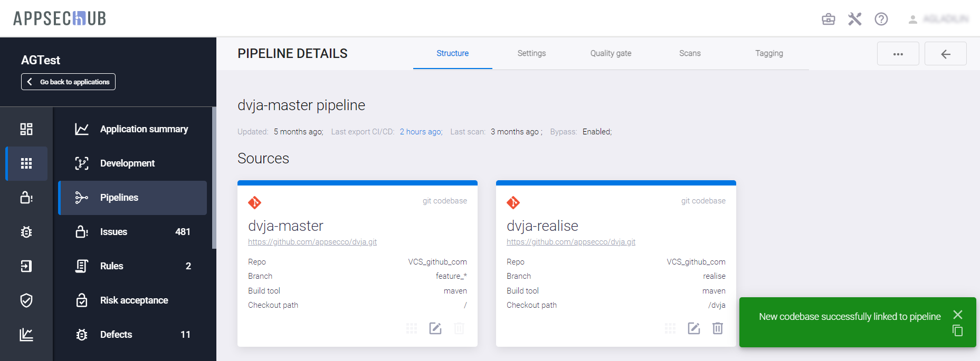
Task: Dismiss the success notification toast
Action: point(957,315)
